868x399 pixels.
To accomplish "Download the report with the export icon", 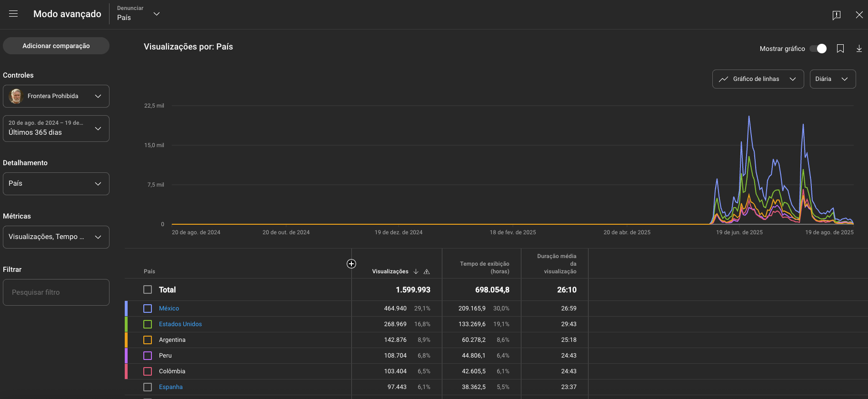I will 859,49.
